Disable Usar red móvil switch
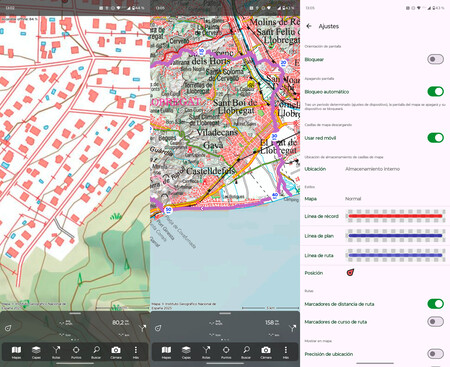The height and width of the screenshot is (367, 450). point(435,138)
